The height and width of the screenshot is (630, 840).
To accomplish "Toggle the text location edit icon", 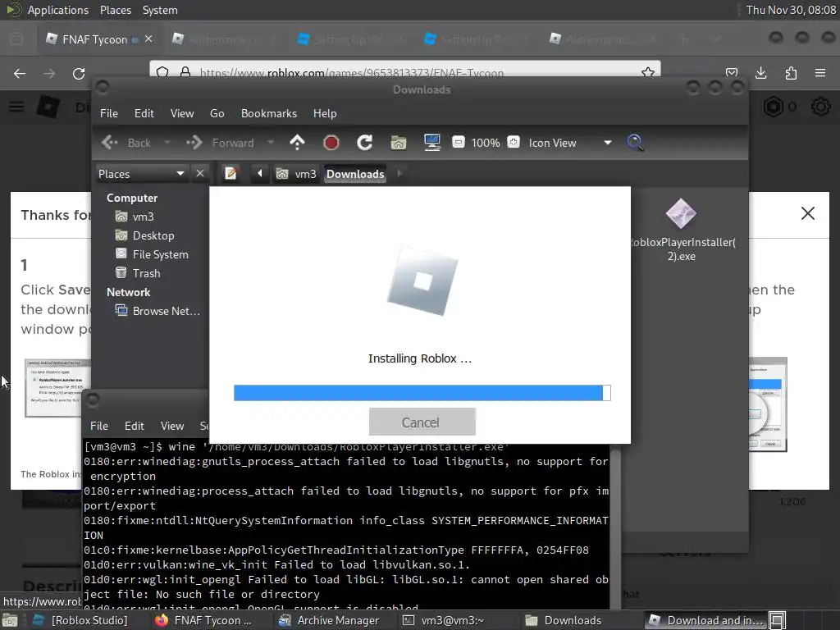I will pyautogui.click(x=231, y=174).
